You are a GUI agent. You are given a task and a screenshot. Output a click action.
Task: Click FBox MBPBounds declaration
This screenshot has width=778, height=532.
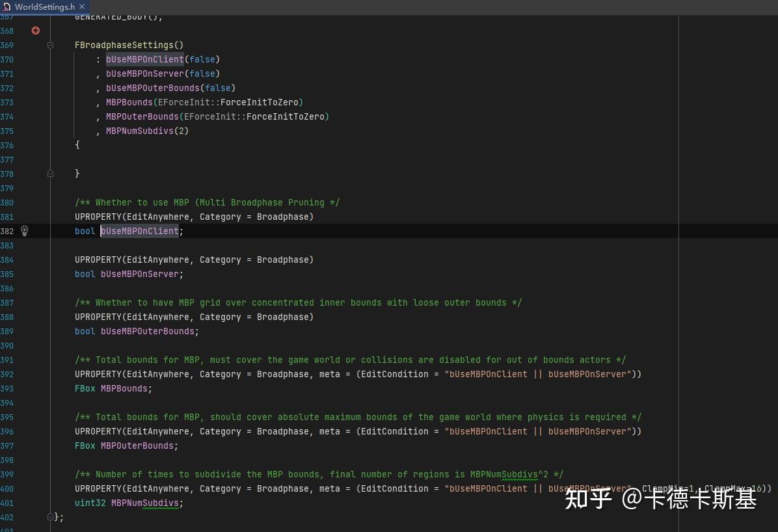coord(114,388)
